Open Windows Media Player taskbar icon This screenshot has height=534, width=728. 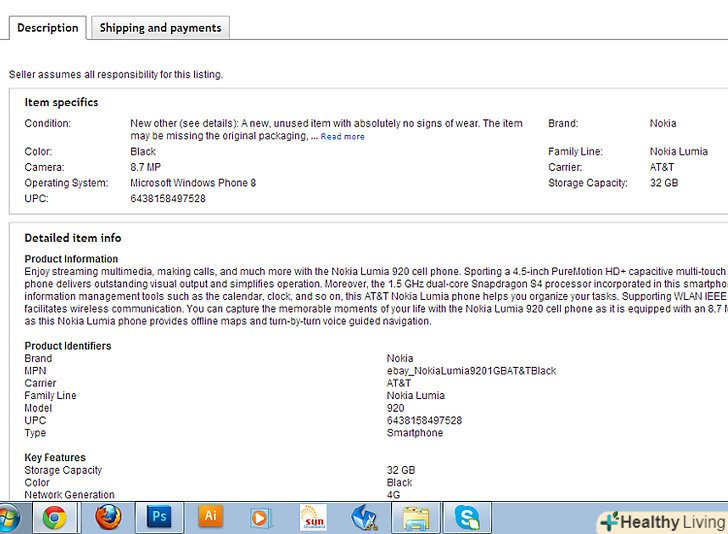point(260,518)
